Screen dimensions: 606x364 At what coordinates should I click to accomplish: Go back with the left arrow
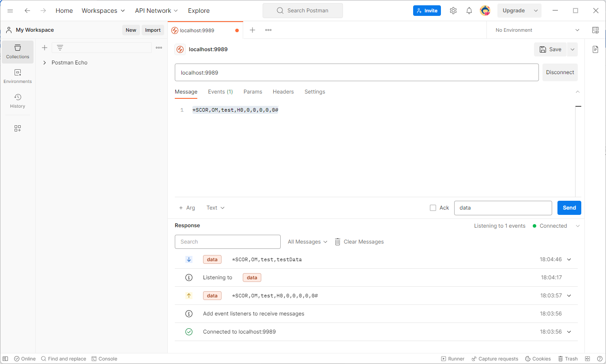(x=27, y=11)
